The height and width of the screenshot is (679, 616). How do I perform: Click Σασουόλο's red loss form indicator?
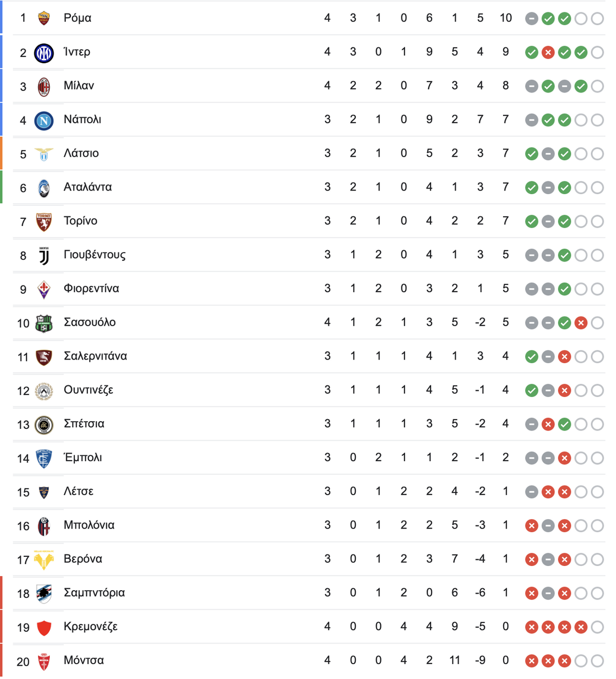pos(581,323)
